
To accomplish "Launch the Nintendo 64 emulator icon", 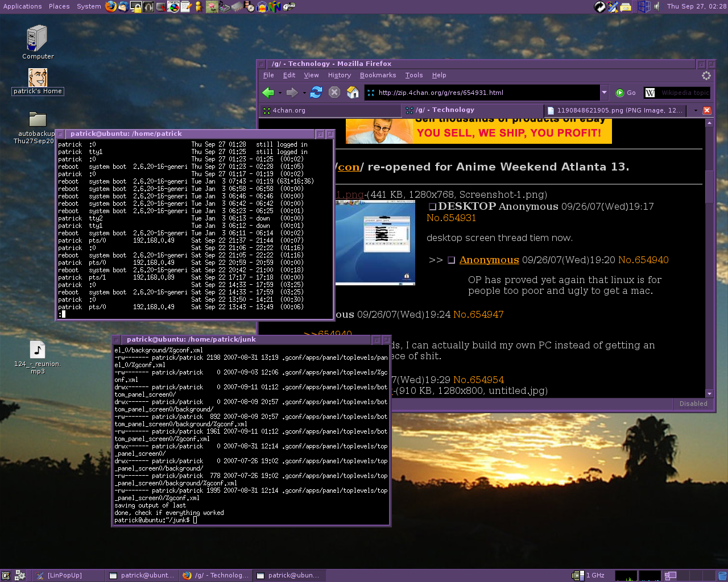I will (275, 7).
